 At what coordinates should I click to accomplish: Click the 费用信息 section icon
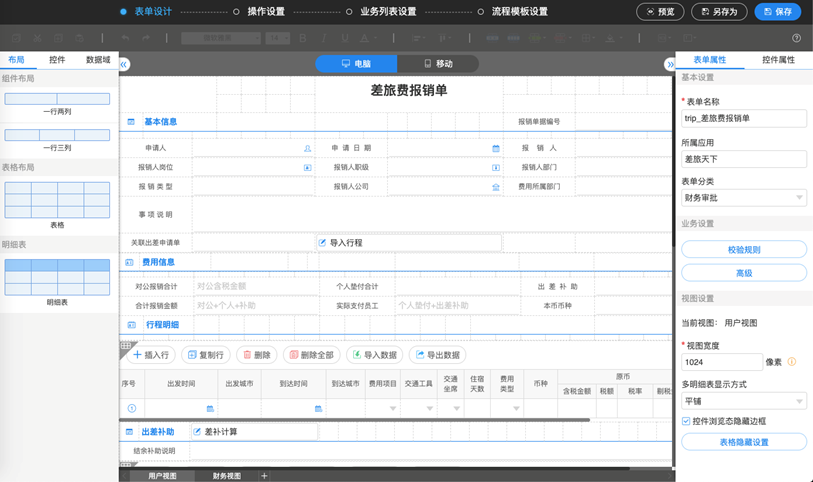(130, 262)
